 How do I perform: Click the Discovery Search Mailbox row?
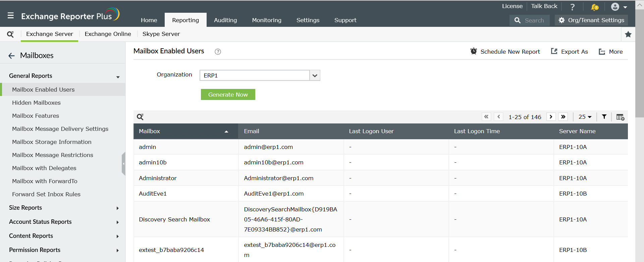381,219
